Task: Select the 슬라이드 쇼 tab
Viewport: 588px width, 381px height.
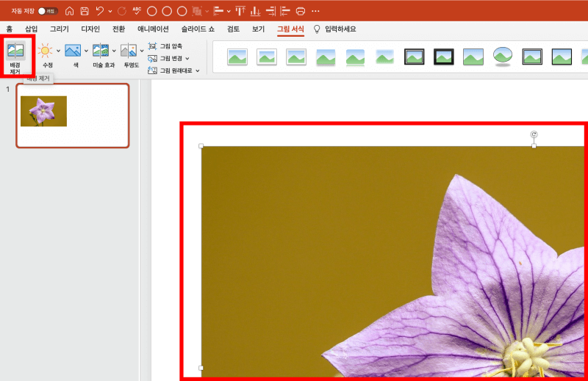Action: coord(198,29)
